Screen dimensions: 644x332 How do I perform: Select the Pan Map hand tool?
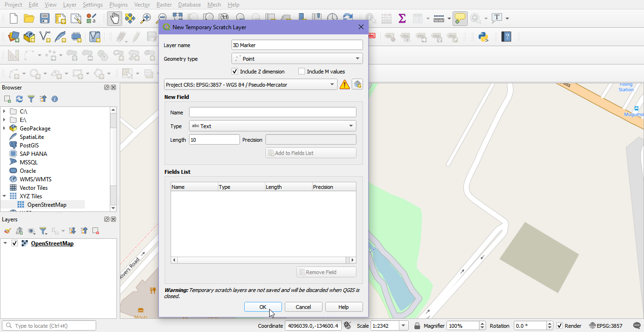[114, 18]
